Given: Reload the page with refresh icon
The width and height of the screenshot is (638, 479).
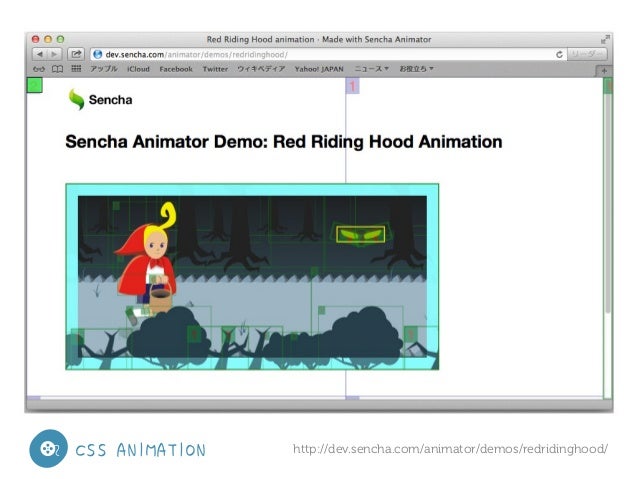Looking at the screenshot, I should [x=559, y=55].
